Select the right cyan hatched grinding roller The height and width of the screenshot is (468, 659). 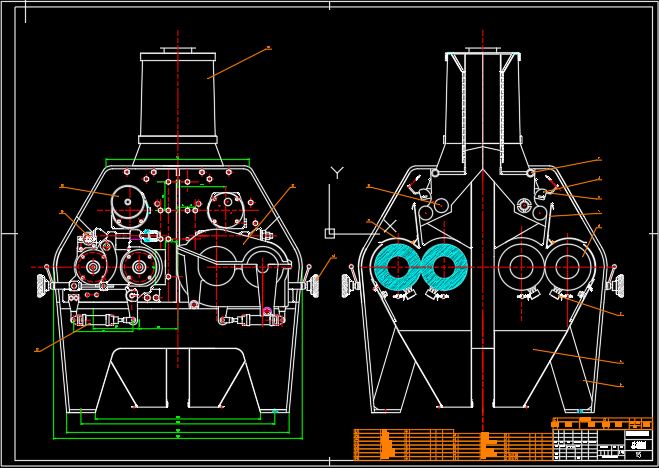coord(441,267)
